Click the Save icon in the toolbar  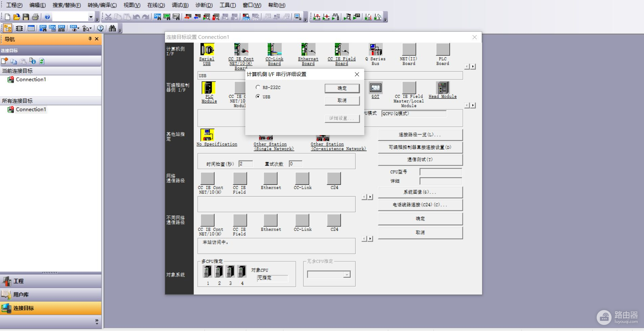pos(26,17)
